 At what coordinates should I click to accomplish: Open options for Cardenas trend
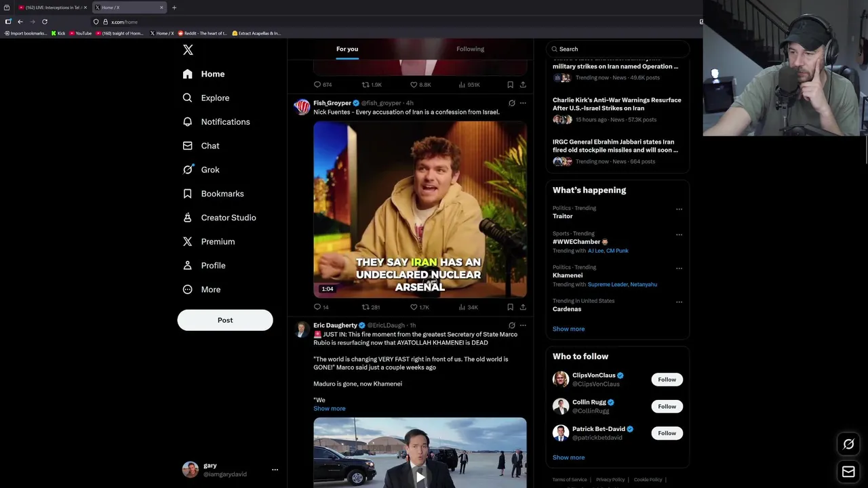679,302
